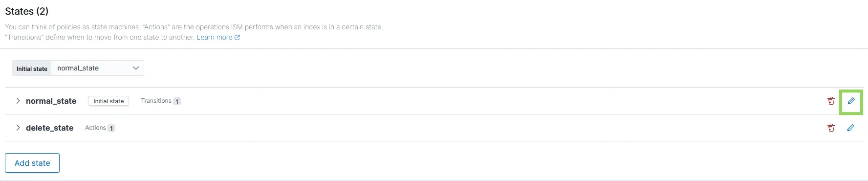Click the normal_state state name
This screenshot has width=868, height=181.
coord(51,101)
